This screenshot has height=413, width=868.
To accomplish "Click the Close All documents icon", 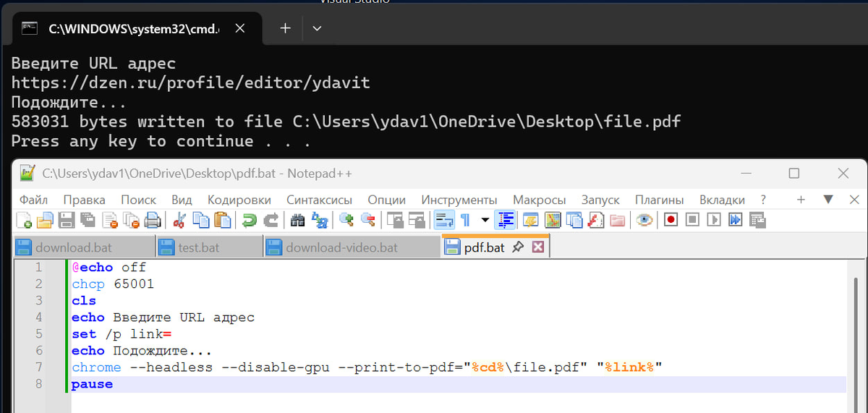I will tap(131, 219).
